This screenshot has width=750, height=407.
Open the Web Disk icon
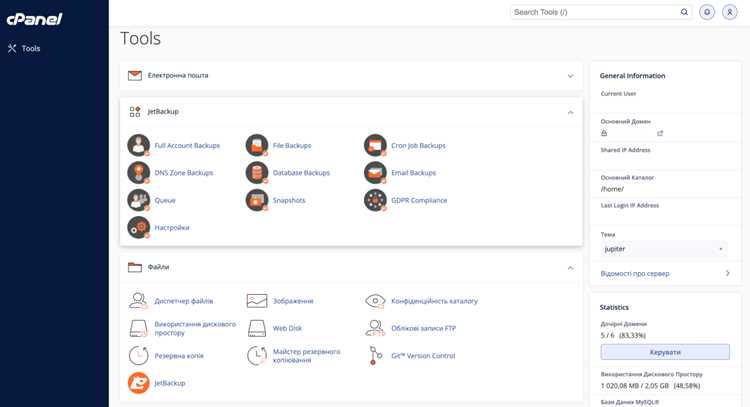257,328
